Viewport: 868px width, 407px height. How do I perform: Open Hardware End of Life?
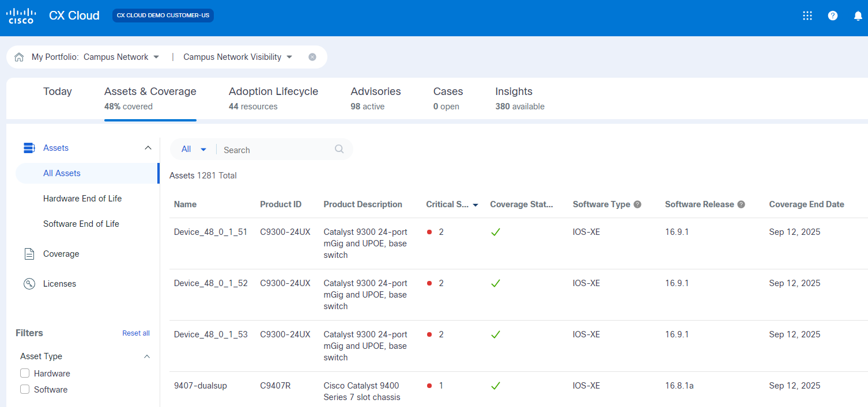click(82, 199)
